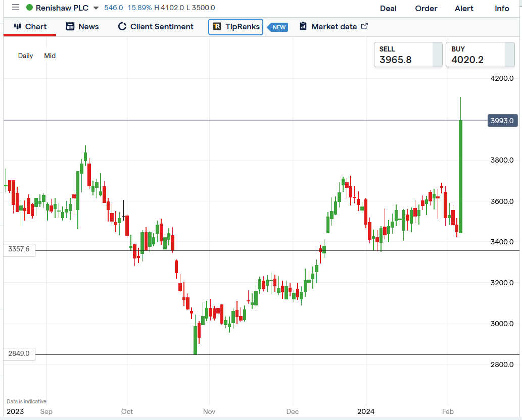This screenshot has width=522, height=420.
Task: Select the 2849.0 horizontal line label
Action: tap(19, 353)
